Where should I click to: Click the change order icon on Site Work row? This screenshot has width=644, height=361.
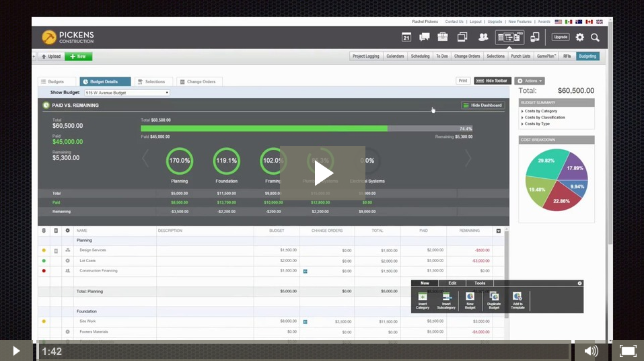(305, 322)
